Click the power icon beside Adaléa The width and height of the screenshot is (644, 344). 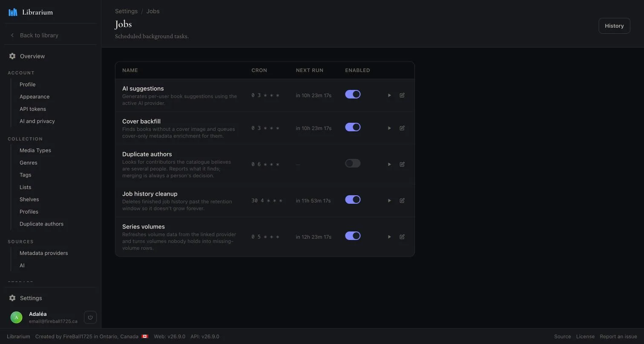90,318
